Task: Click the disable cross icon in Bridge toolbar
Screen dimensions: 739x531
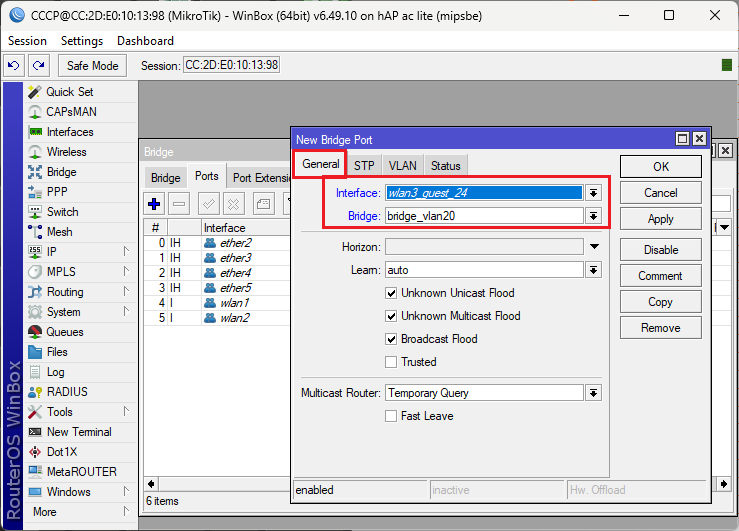Action: (x=234, y=204)
